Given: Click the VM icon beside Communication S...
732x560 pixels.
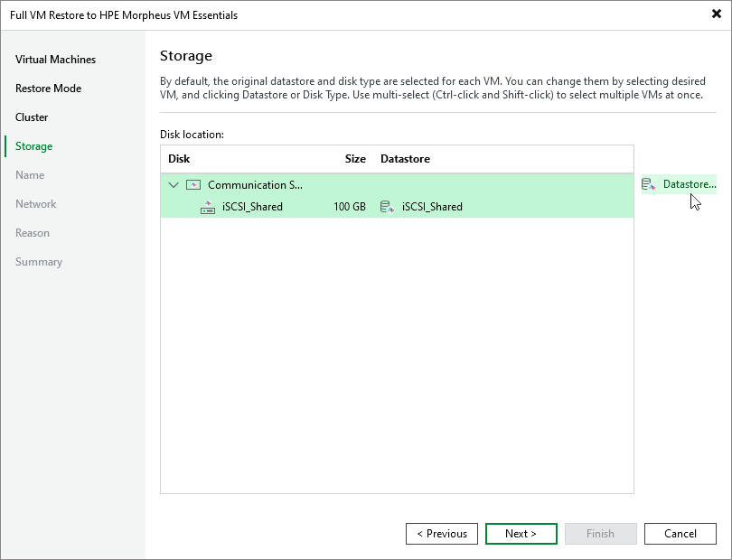Looking at the screenshot, I should coord(193,184).
